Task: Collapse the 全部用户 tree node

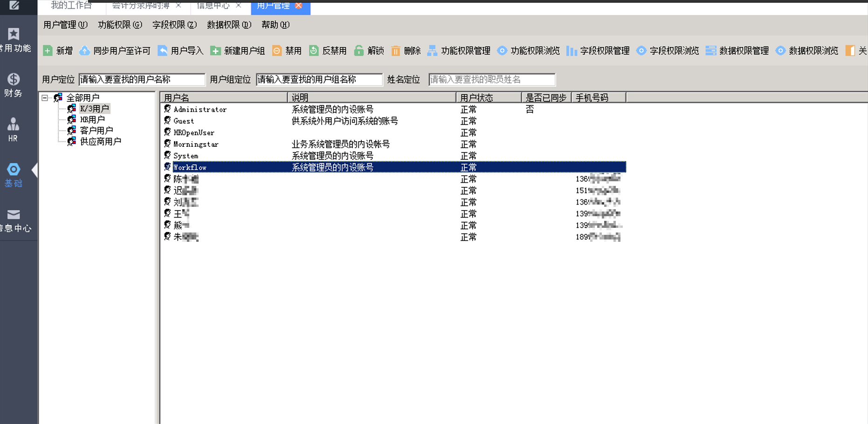Action: [x=45, y=98]
